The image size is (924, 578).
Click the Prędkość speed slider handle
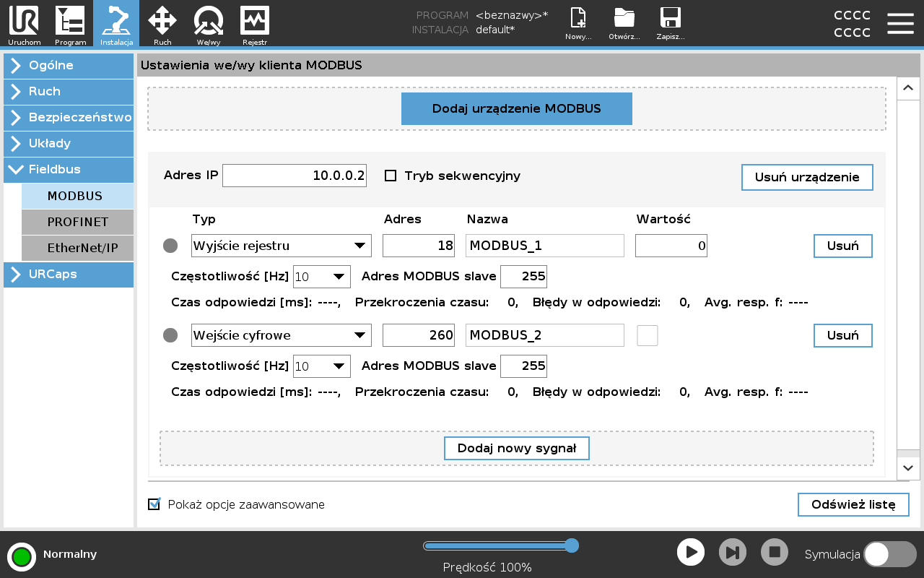pyautogui.click(x=572, y=545)
